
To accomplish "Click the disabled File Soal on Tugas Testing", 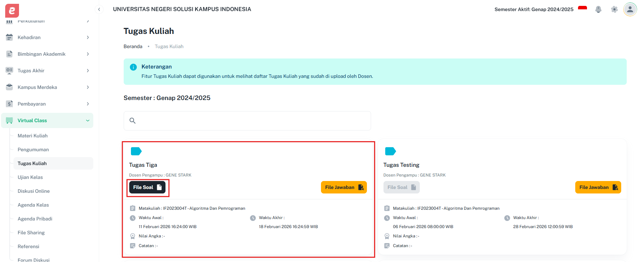I will (401, 187).
